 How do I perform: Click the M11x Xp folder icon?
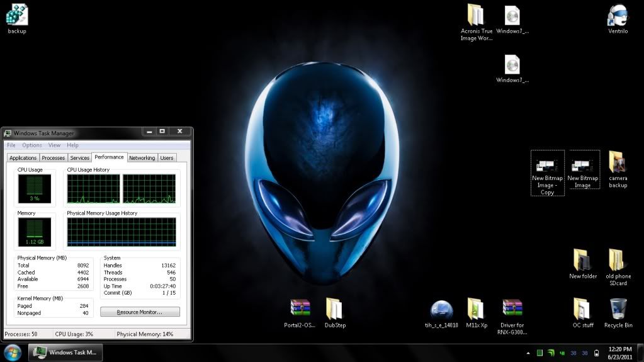point(476,309)
